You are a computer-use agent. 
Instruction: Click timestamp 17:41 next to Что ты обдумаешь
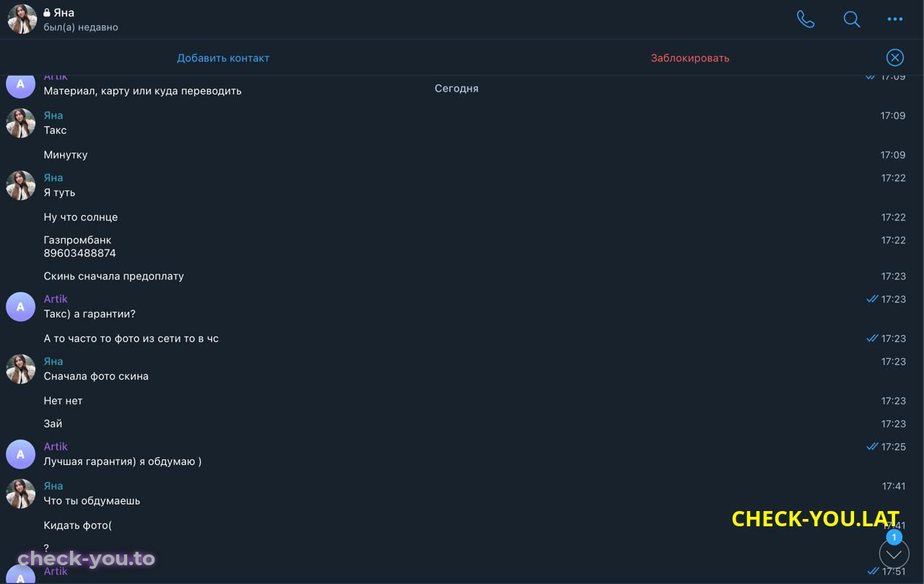(x=894, y=487)
